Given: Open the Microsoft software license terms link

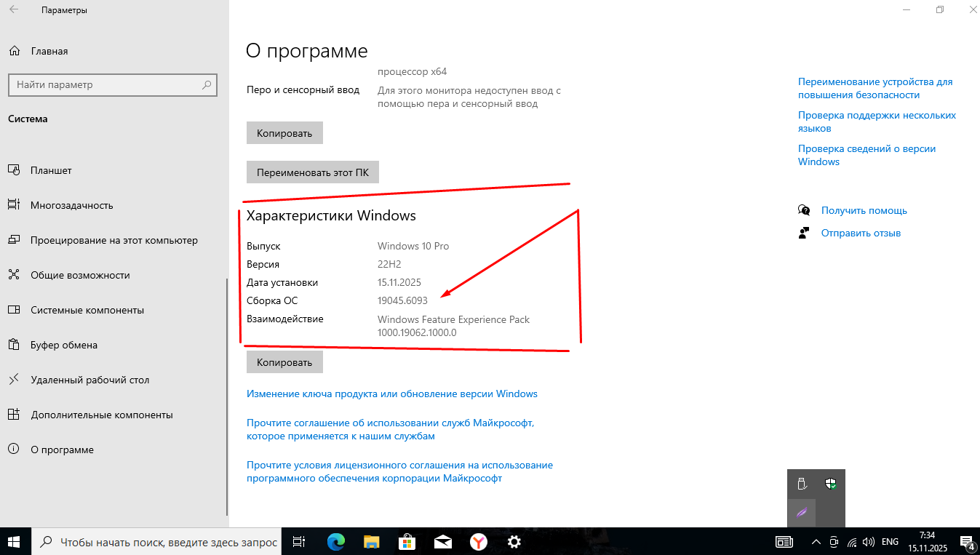Looking at the screenshot, I should [x=399, y=471].
